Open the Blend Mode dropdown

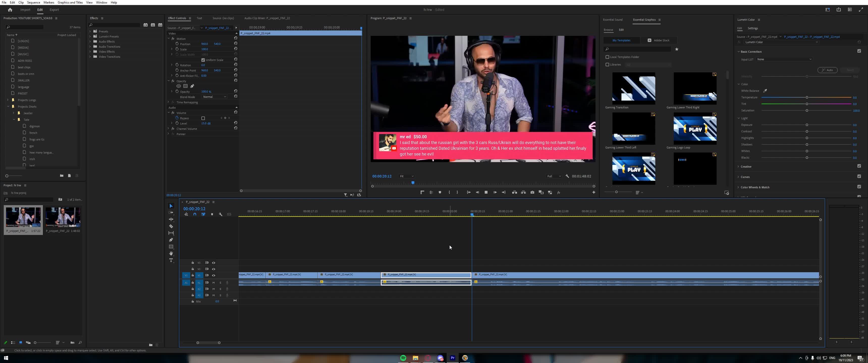click(215, 97)
